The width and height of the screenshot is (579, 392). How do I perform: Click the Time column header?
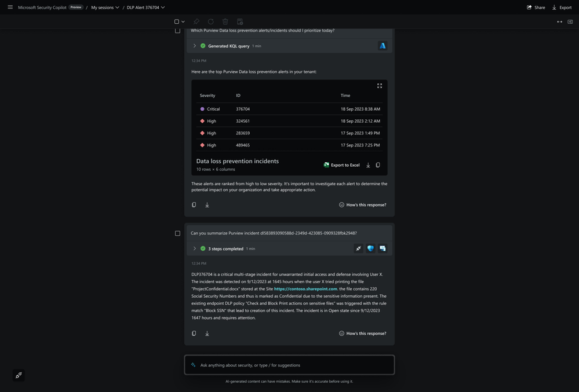tap(345, 96)
